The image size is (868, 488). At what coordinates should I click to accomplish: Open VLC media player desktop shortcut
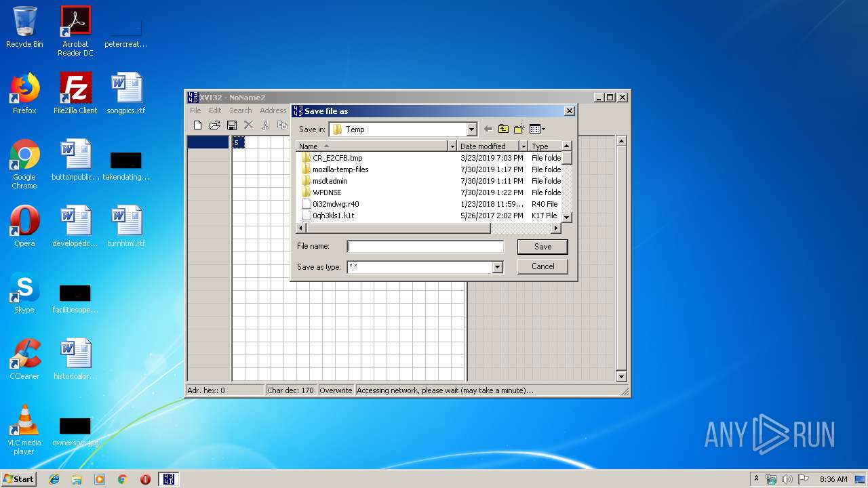[x=24, y=430]
